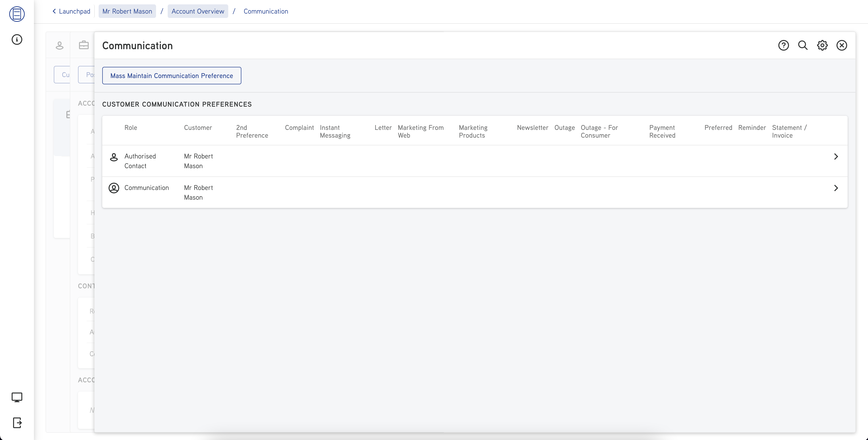Click the logout icon at the sidebar bottom
Image resolution: width=868 pixels, height=440 pixels.
17,423
